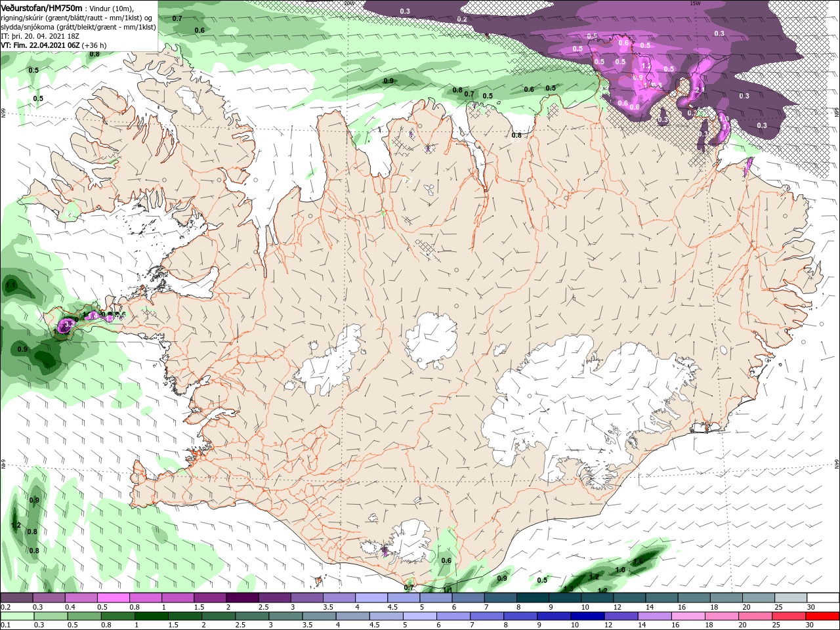This screenshot has height=630, width=840.
Task: Pick the 8 blue rain scale swatch
Action: click(x=520, y=616)
